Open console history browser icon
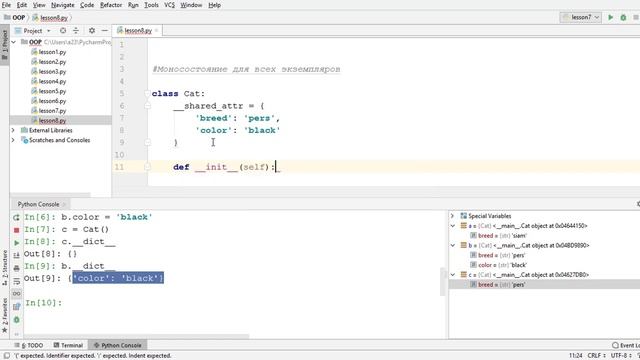 point(16,307)
